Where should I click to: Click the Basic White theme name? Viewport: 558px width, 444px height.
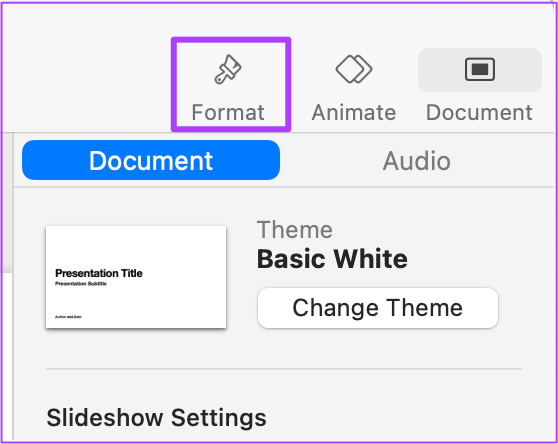(x=332, y=259)
